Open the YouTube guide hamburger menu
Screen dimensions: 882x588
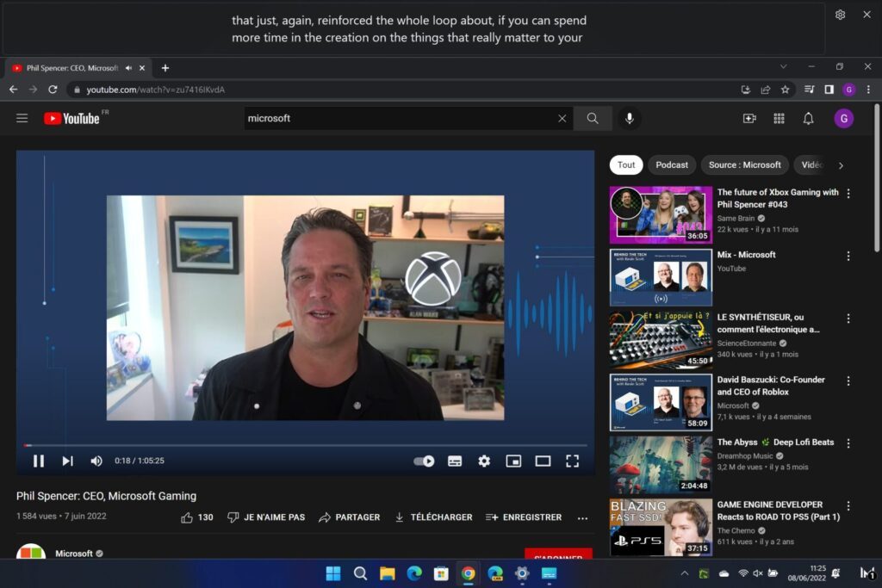pos(22,119)
